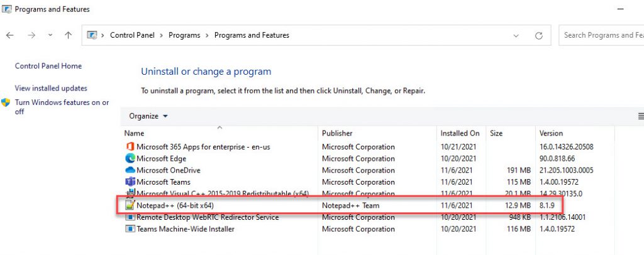Select the Microsoft Teams entry name
644x255 pixels.
pyautogui.click(x=164, y=182)
